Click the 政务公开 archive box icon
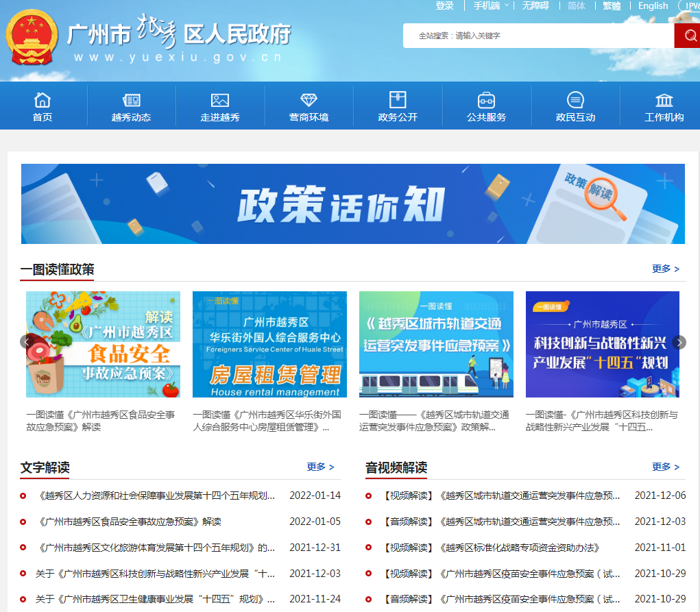 pos(398,99)
